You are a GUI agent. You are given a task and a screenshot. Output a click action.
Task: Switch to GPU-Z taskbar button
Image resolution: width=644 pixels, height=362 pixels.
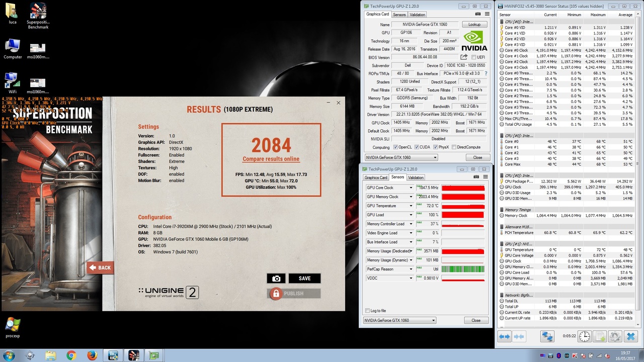coord(154,355)
